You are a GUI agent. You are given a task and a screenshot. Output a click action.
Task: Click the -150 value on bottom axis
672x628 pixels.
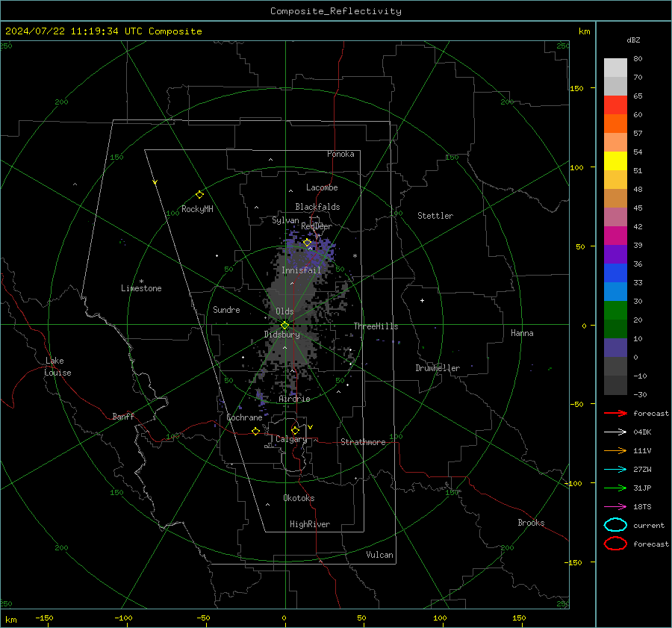(44, 618)
